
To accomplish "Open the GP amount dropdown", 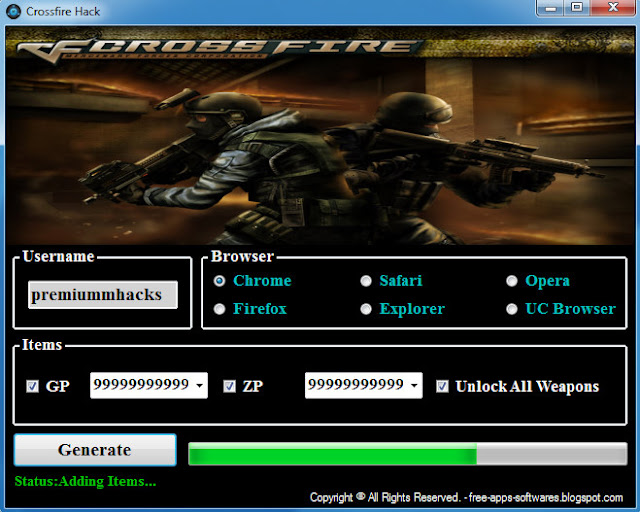I will coord(200,385).
